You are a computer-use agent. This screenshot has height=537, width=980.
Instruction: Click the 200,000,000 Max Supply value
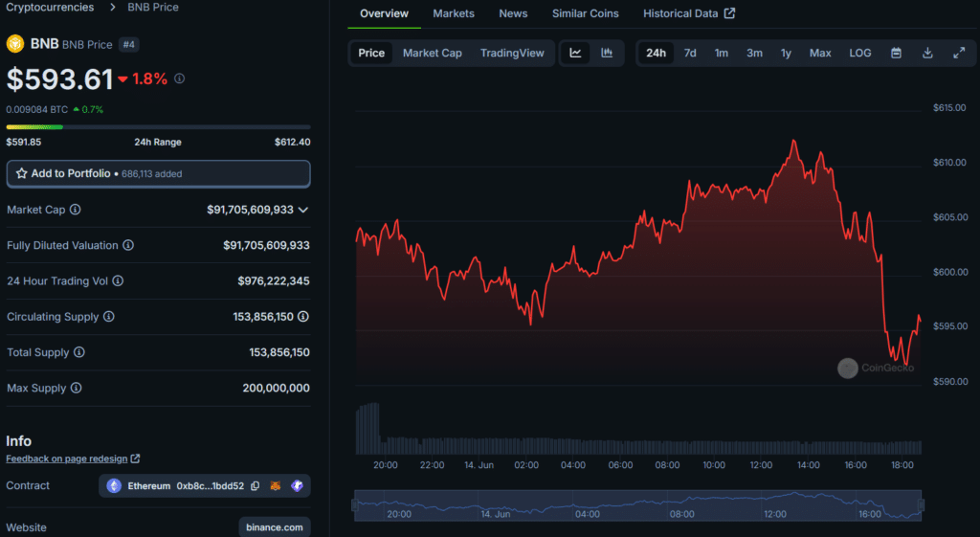[x=276, y=388]
